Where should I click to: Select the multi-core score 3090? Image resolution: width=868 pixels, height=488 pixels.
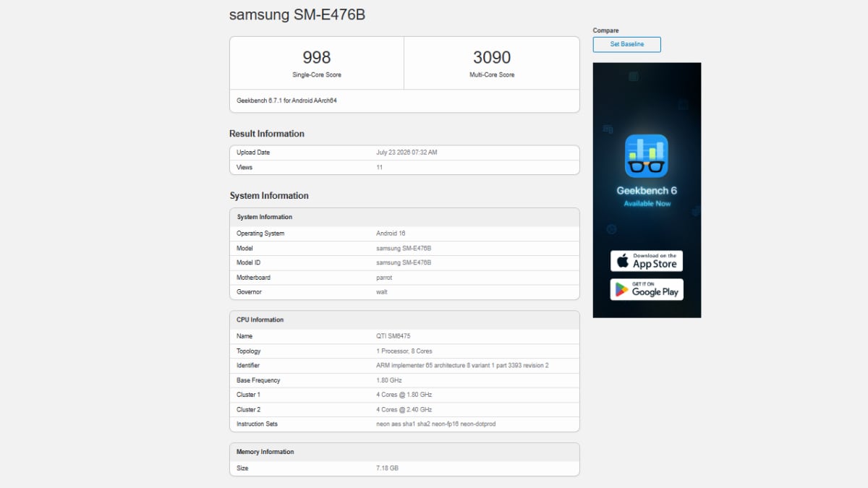pyautogui.click(x=492, y=57)
